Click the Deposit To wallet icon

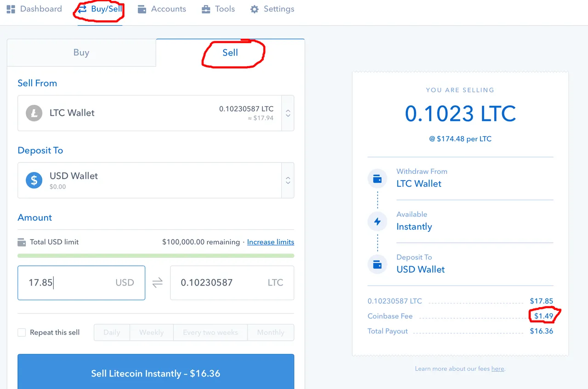377,265
